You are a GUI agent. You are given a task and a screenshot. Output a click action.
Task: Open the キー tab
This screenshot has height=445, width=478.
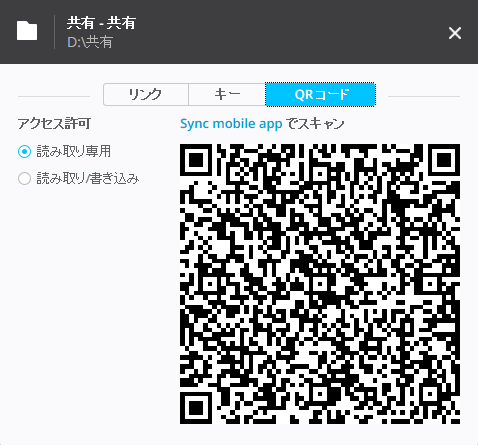coord(227,95)
